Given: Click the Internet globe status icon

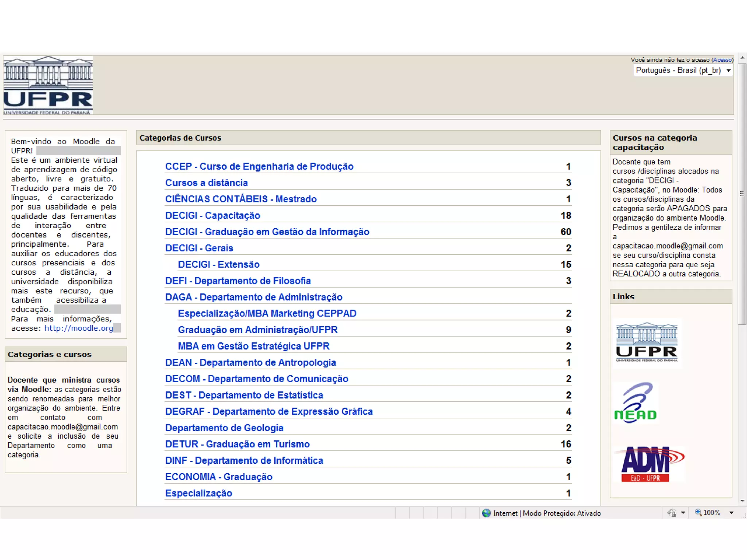Looking at the screenshot, I should (x=486, y=513).
